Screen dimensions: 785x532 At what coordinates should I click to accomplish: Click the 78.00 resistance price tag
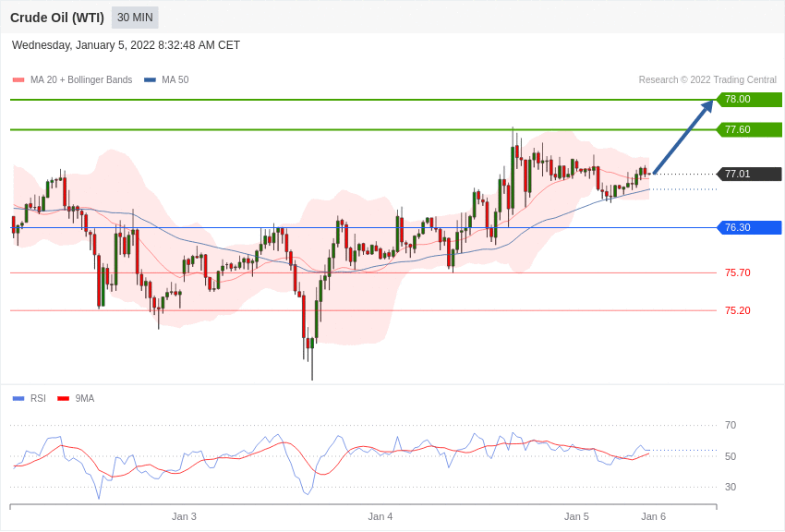pos(750,99)
